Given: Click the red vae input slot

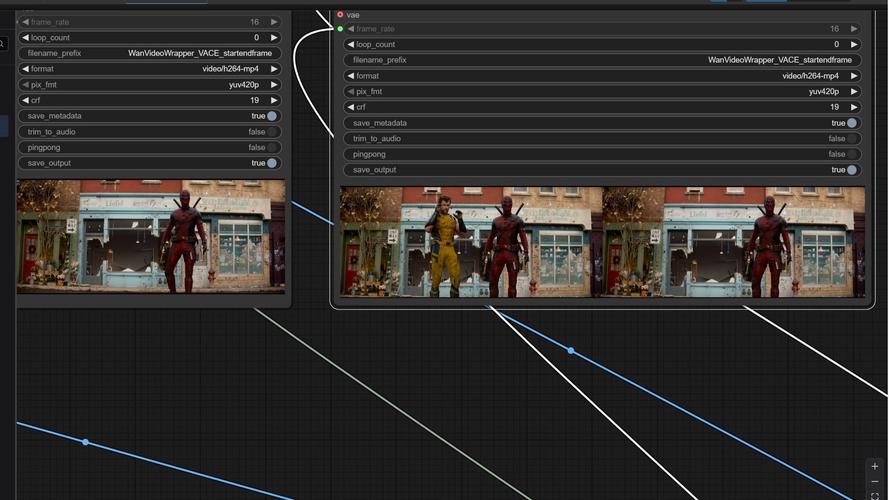Looking at the screenshot, I should tap(340, 15).
